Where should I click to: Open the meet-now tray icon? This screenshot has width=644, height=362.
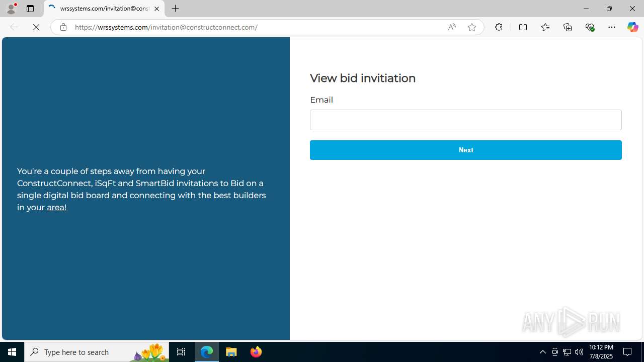(x=555, y=352)
